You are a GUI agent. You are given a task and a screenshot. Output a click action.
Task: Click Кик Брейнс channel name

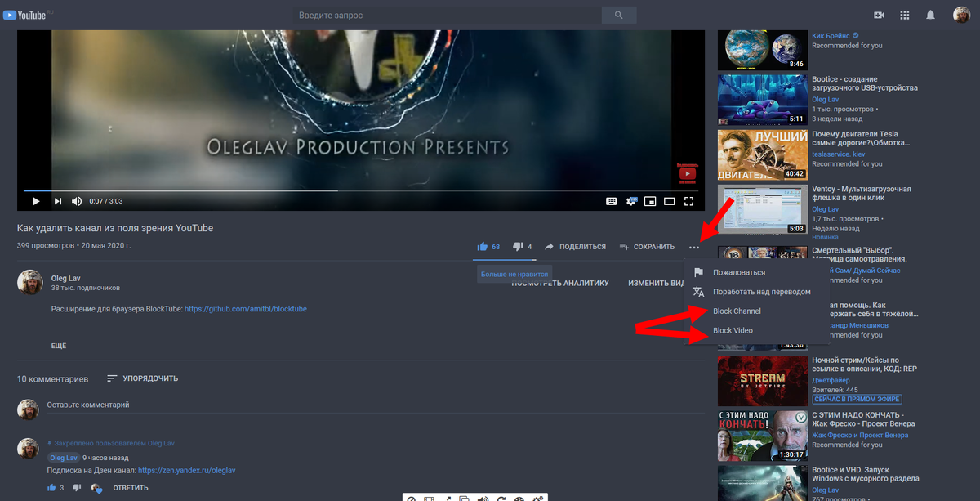point(831,36)
